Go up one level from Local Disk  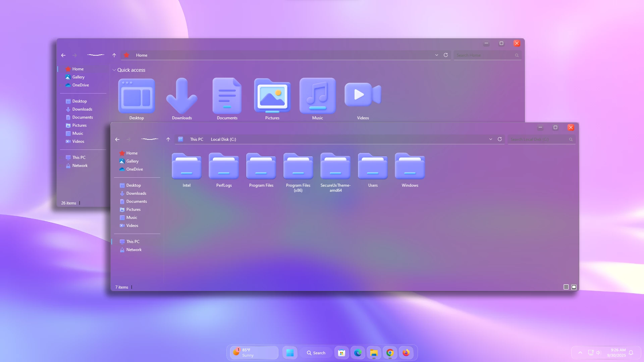coord(168,139)
